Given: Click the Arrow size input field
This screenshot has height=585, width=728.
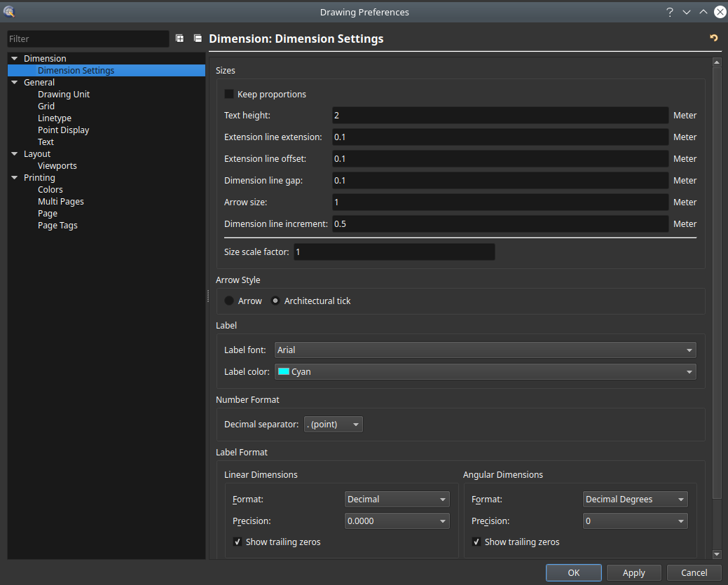Looking at the screenshot, I should (x=500, y=202).
